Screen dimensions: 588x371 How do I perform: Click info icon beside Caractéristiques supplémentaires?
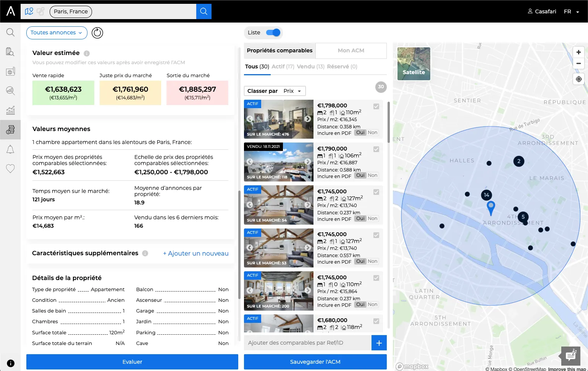(x=145, y=253)
